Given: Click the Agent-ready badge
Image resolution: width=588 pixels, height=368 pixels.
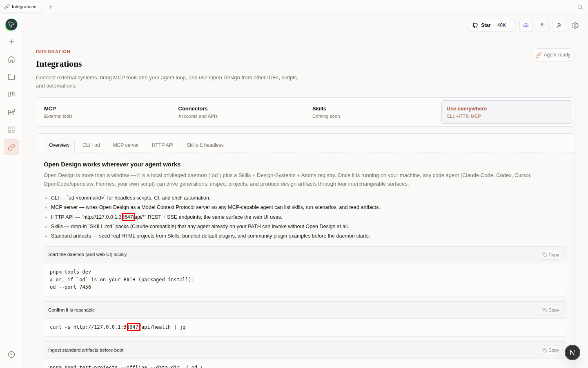Looking at the screenshot, I should (553, 55).
